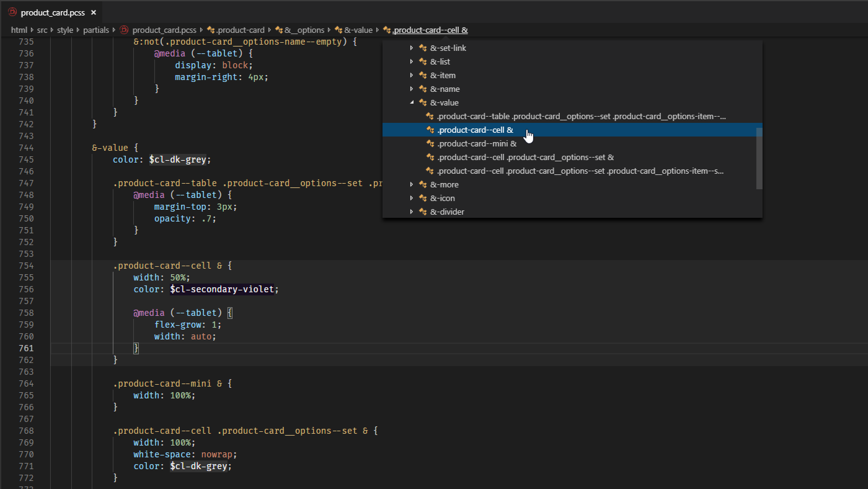868x489 pixels.
Task: Click 'display: block;' code line
Action: (214, 65)
